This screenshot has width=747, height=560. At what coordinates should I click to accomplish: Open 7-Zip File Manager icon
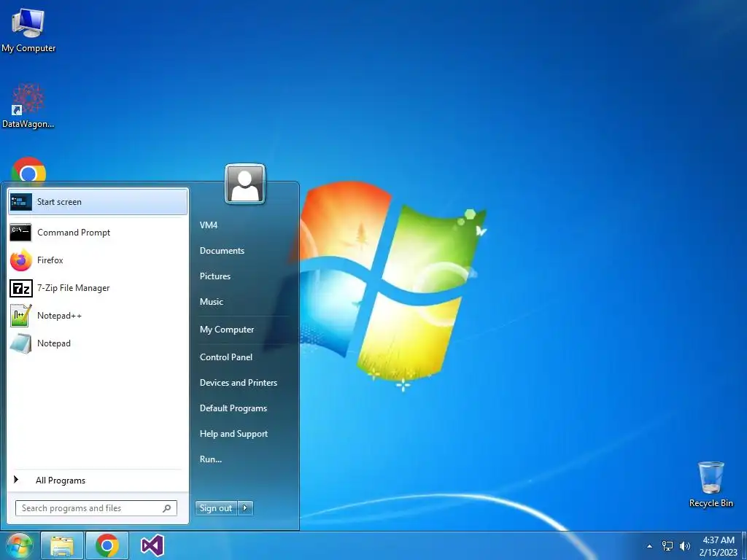pyautogui.click(x=21, y=288)
